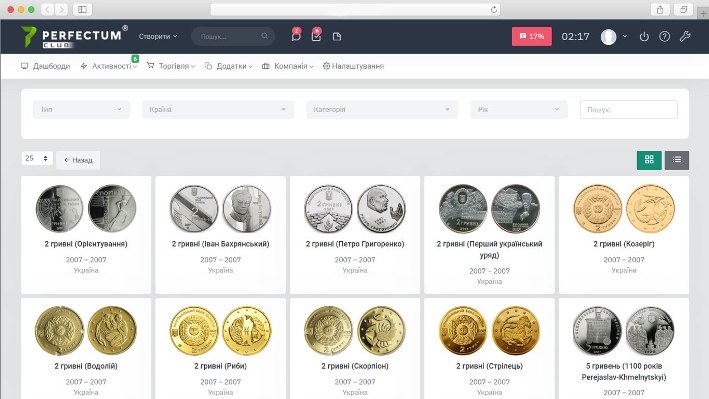Image resolution: width=709 pixels, height=399 pixels.
Task: Open the 2 гривні (Козеріг) coin thumbnail
Action: click(624, 209)
